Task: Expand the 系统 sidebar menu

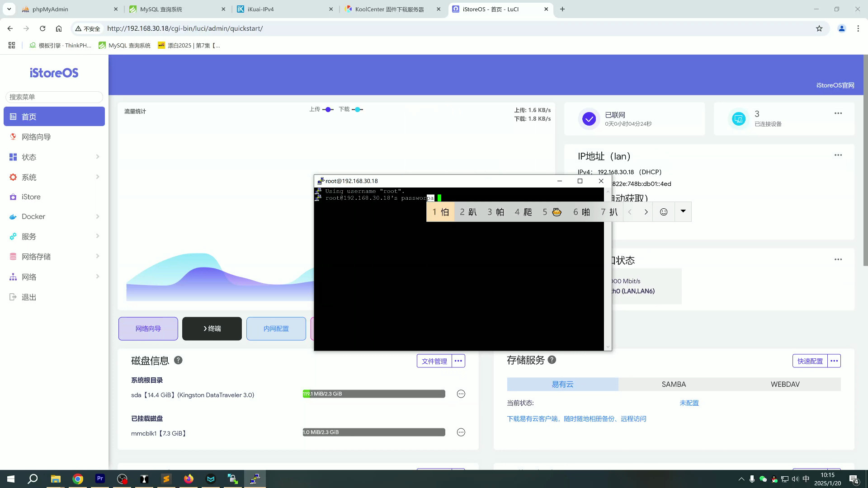Action: (54, 177)
